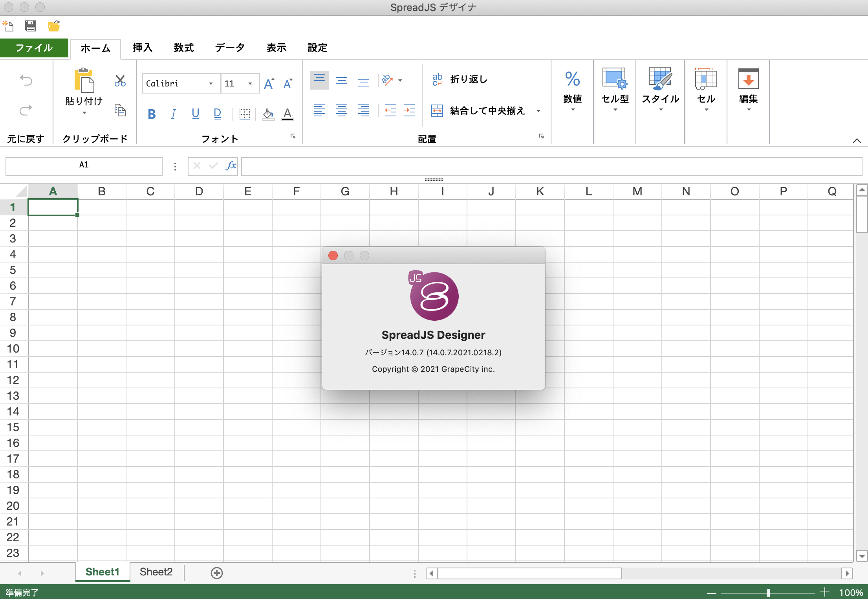This screenshot has height=599, width=868.
Task: Click the Undo arrow icon
Action: (26, 81)
